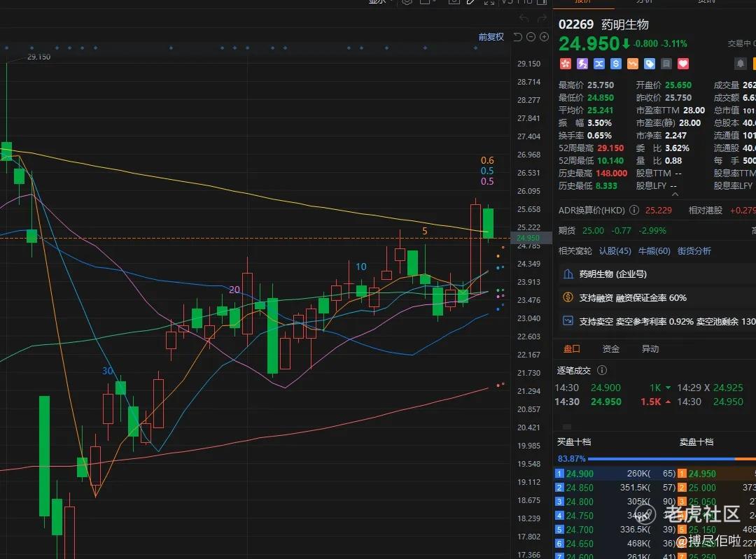
Task: Click the building icon for 药明生物 企业号
Action: point(568,274)
